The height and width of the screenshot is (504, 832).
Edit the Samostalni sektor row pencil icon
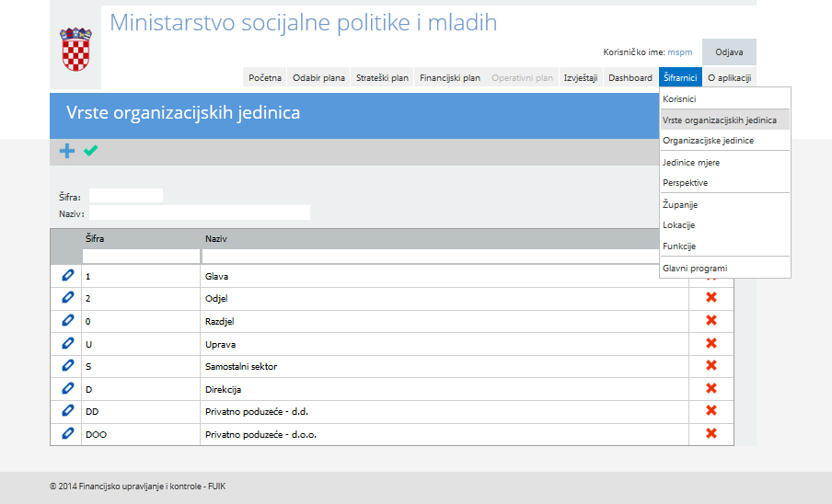(67, 365)
